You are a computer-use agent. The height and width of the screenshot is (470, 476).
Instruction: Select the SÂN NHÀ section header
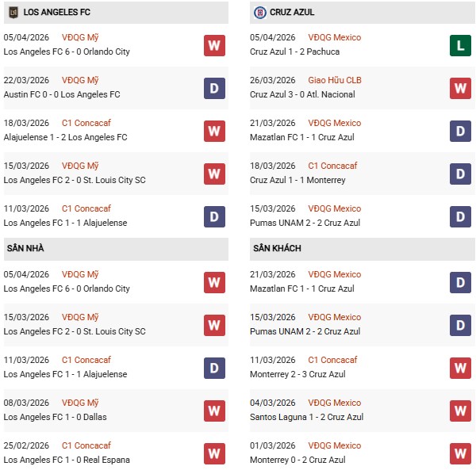pyautogui.click(x=25, y=248)
